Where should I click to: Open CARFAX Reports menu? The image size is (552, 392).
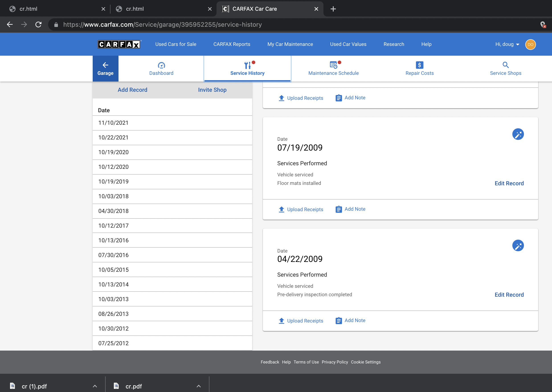(x=232, y=44)
